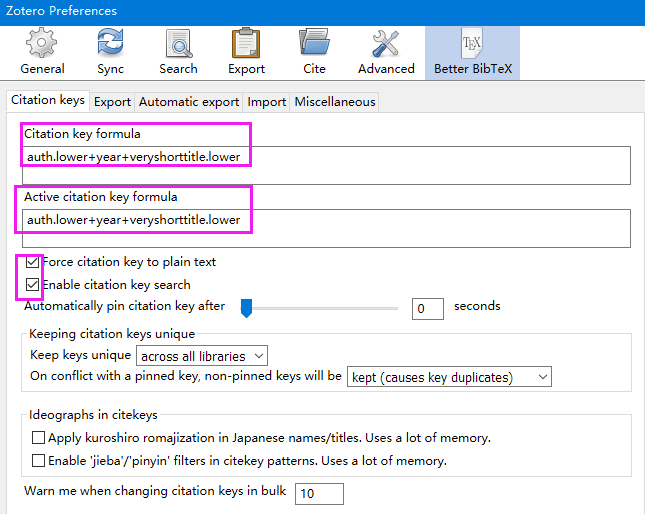
Task: Open the General preferences pane
Action: (x=42, y=52)
